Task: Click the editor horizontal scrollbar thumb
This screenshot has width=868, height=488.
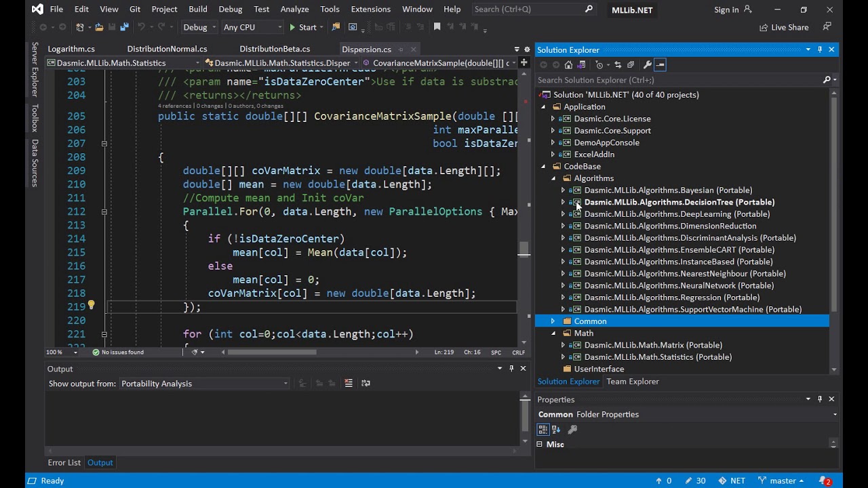Action: [x=272, y=352]
